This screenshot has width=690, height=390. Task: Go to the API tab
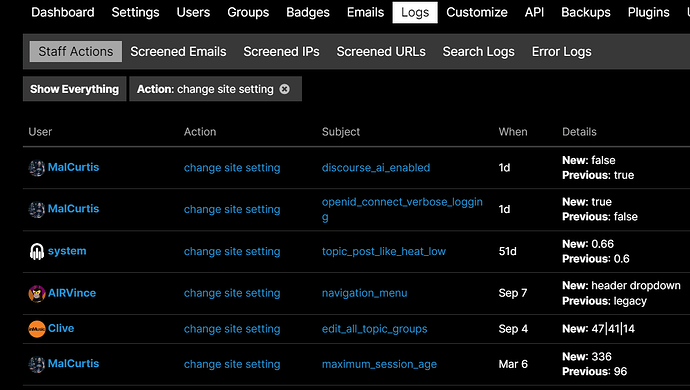click(534, 12)
